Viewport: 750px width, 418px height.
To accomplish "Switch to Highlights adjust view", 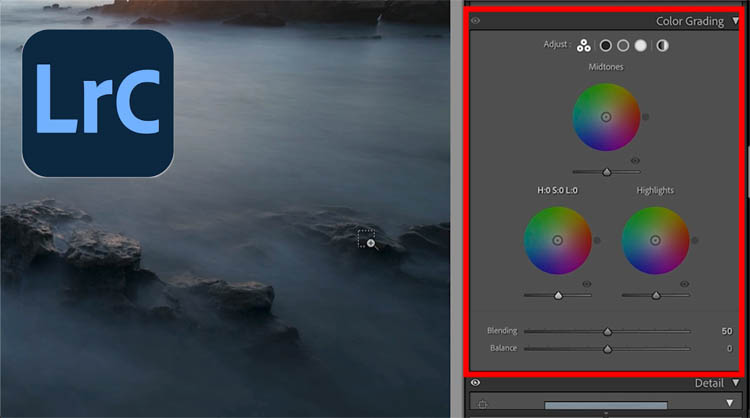I will (641, 45).
